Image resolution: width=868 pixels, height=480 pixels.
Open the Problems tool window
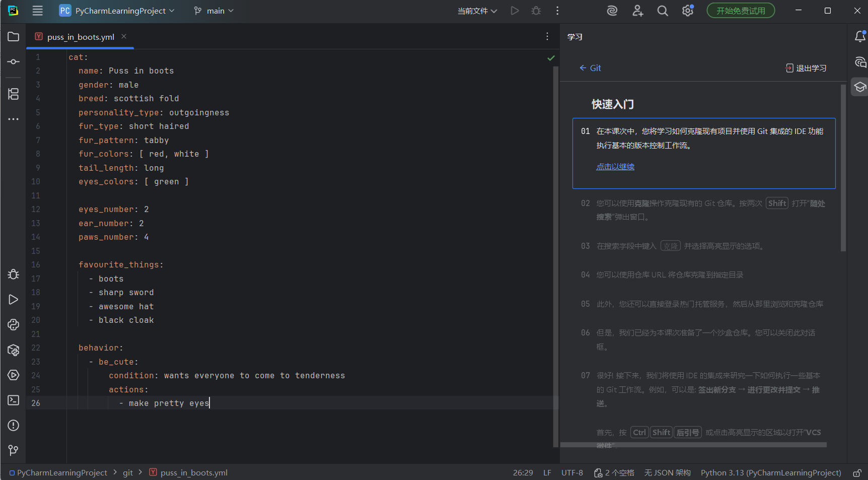[13, 426]
